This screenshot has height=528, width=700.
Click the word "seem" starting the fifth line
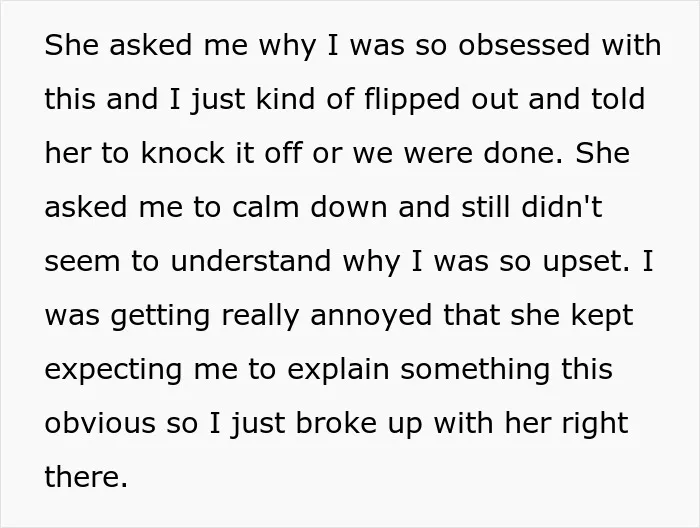(83, 263)
